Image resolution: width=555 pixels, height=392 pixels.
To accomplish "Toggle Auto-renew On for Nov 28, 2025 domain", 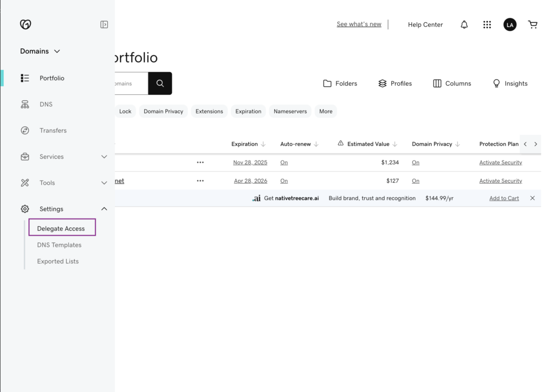I will point(284,163).
